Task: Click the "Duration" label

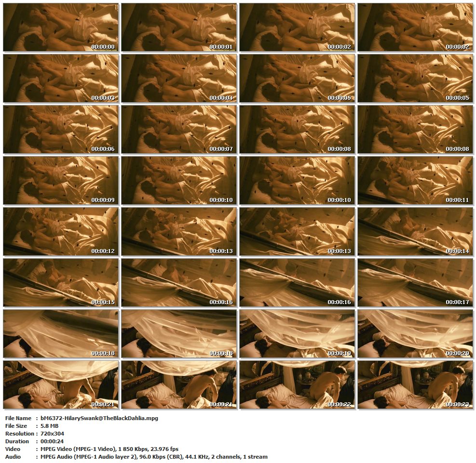Action: [x=17, y=441]
